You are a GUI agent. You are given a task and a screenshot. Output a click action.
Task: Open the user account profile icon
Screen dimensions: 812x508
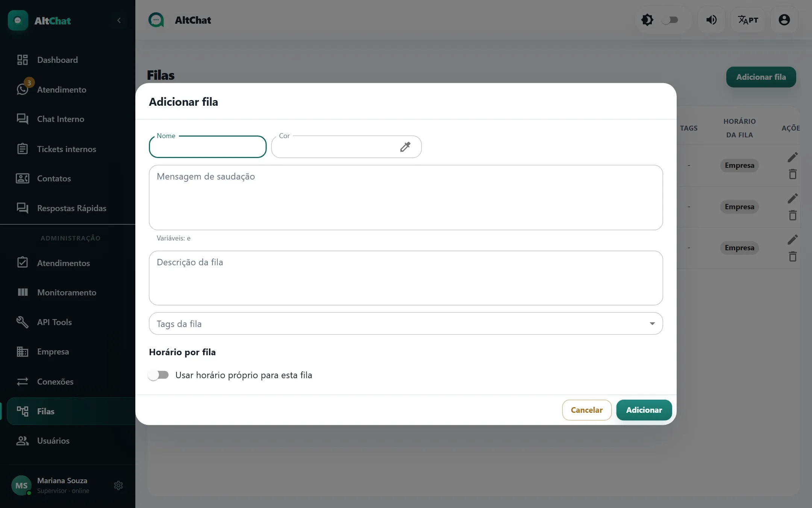pyautogui.click(x=784, y=20)
